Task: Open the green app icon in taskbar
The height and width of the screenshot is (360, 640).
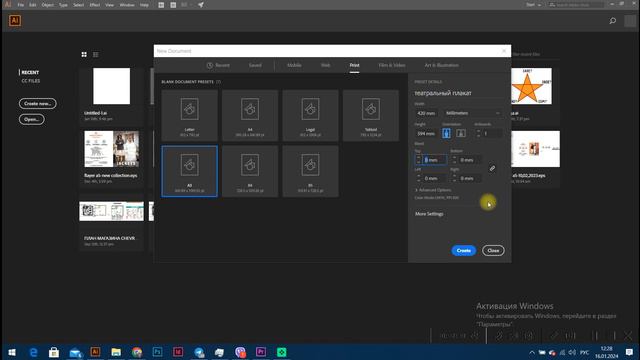Action: (282, 352)
